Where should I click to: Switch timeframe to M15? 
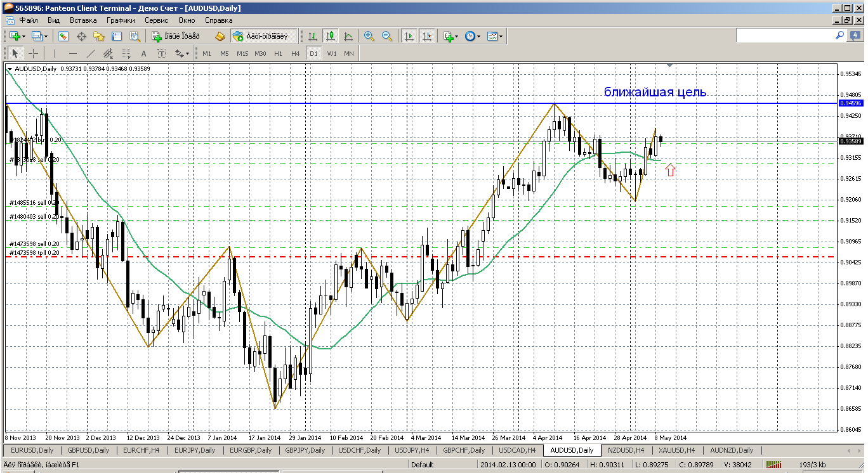pos(242,53)
